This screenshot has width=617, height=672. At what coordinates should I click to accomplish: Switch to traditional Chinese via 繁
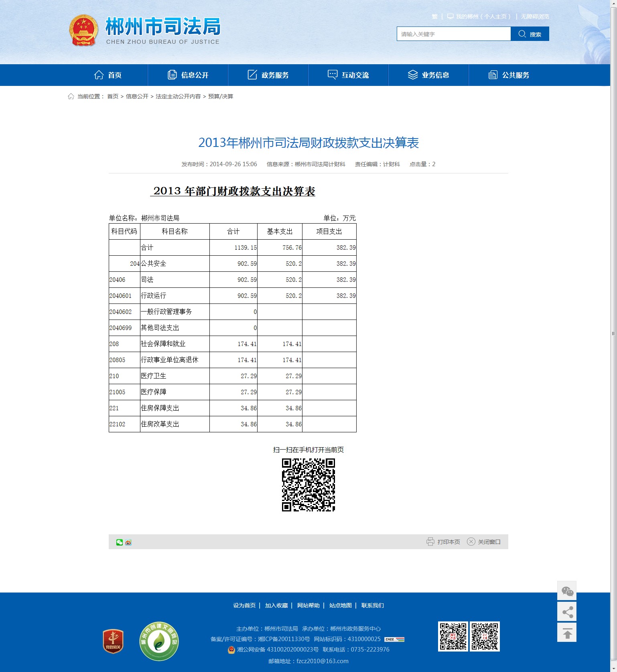point(435,16)
